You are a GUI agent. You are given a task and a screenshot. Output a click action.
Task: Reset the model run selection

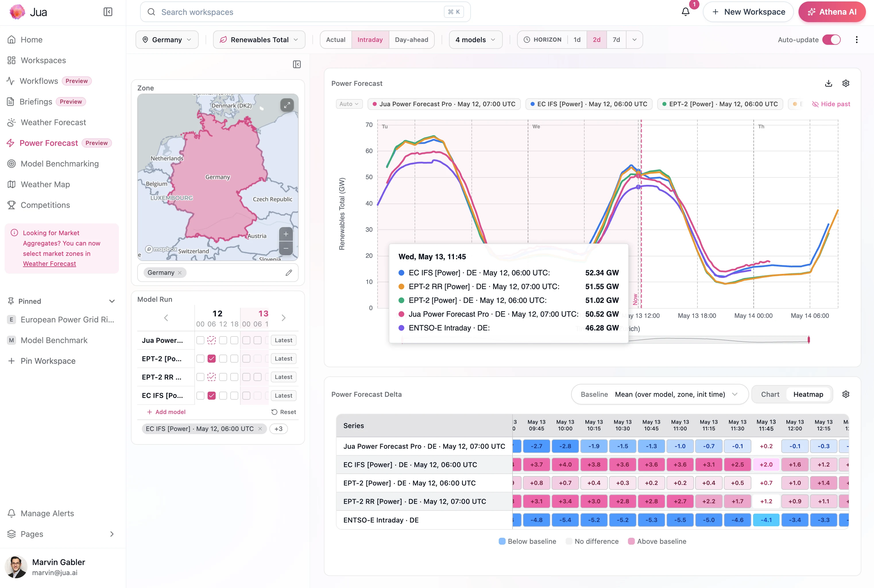pos(283,412)
